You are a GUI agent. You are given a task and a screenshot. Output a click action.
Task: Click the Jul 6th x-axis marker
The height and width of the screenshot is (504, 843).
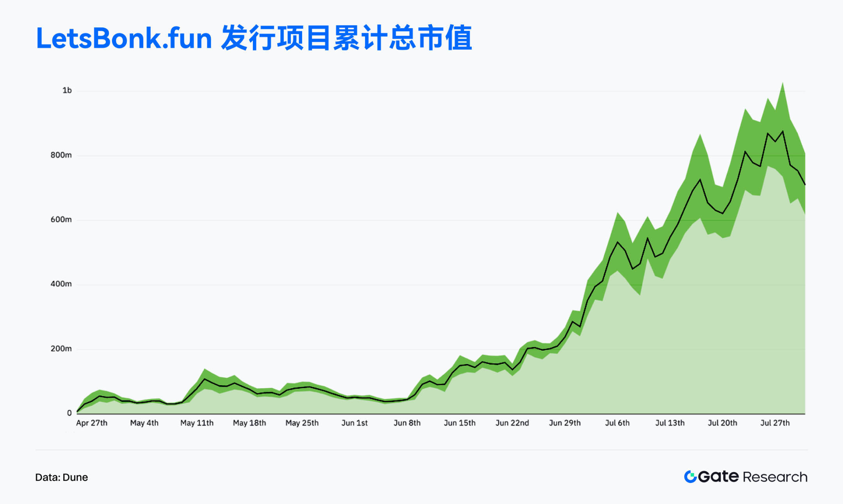617,423
